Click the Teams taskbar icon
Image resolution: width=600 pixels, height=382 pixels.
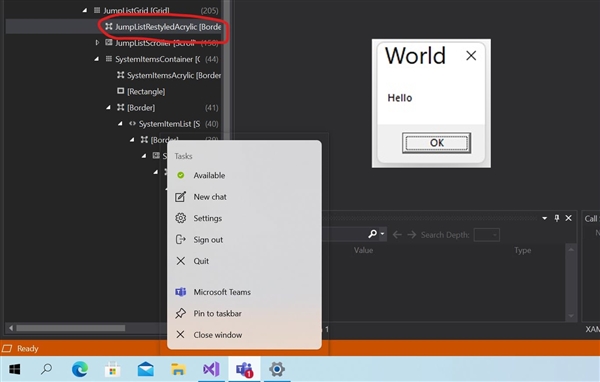tap(244, 369)
